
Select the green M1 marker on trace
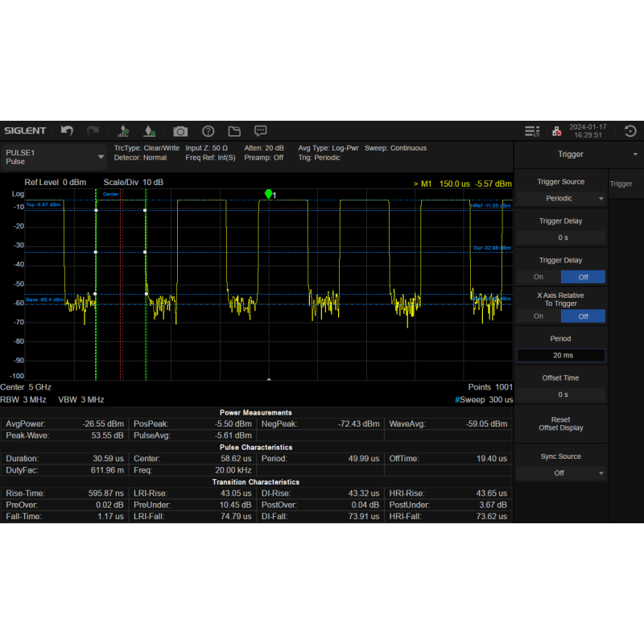pyautogui.click(x=269, y=194)
